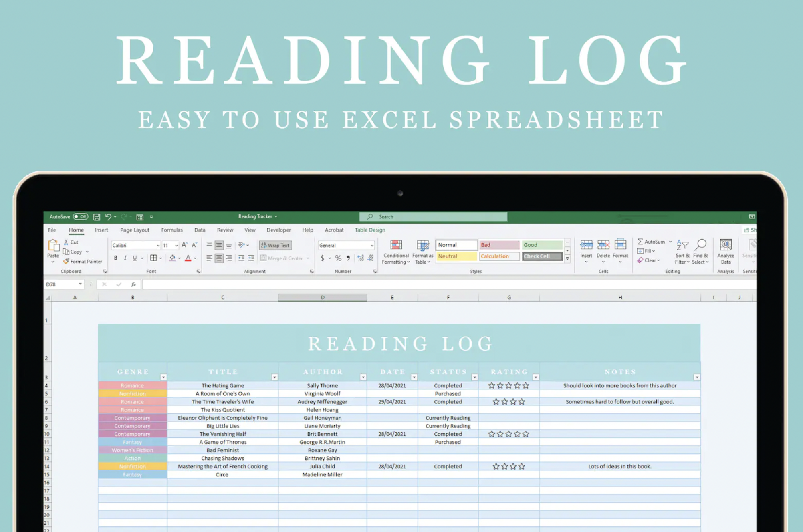
Task: Enable Wrap Text
Action: pos(275,245)
